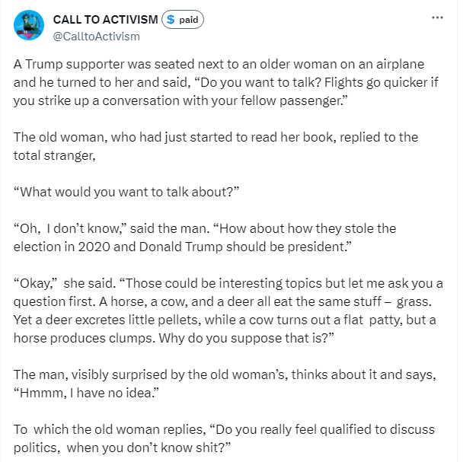Click the word 'paid' in the badge
The width and height of the screenshot is (476, 462).
[189, 20]
